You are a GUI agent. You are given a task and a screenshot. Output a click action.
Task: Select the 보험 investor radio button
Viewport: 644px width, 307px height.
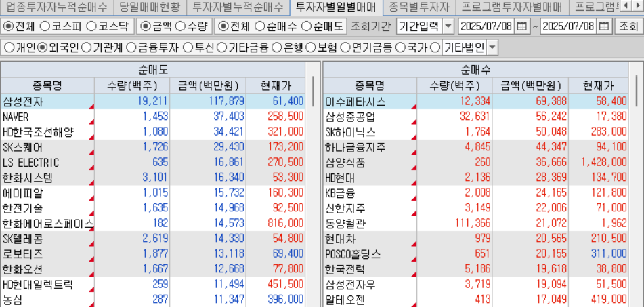[x=311, y=47]
